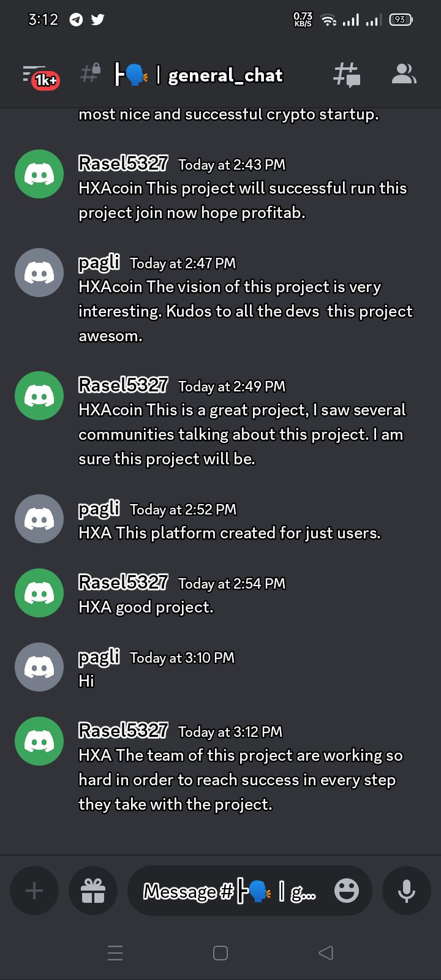Open the threads icon in header
The height and width of the screenshot is (980, 441).
[347, 75]
